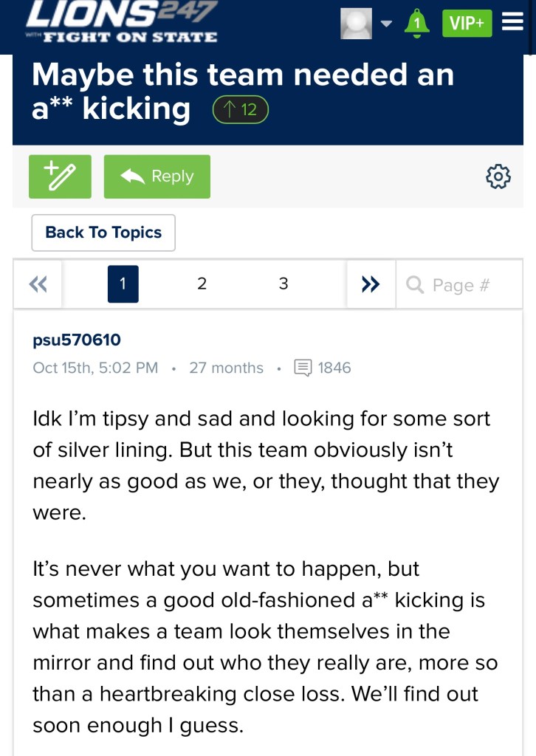
Task: Open psu570610 user profile link
Action: point(77,340)
